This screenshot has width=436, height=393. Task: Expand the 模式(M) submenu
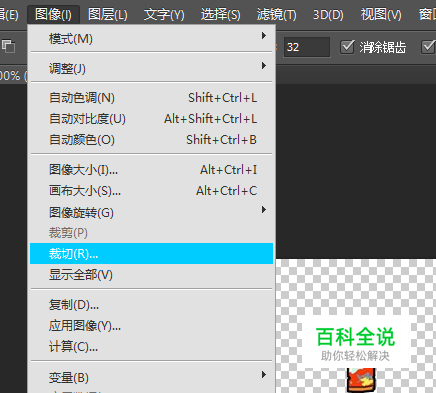coord(152,39)
